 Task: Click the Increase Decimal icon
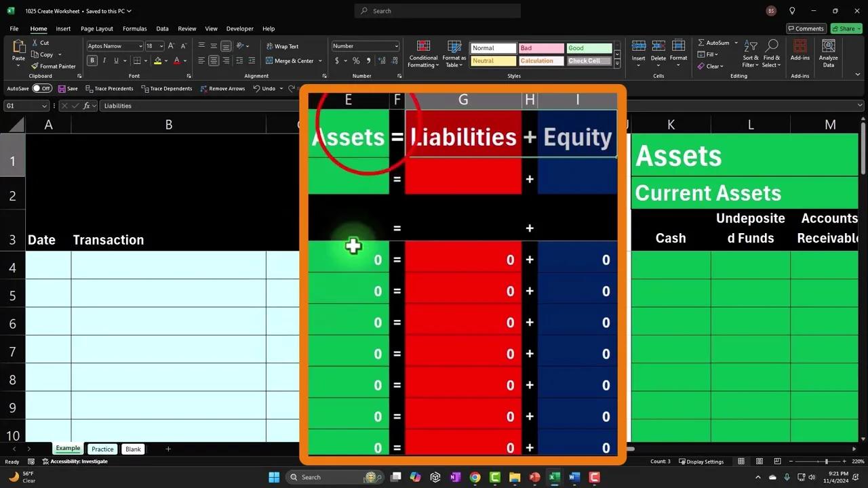(382, 60)
